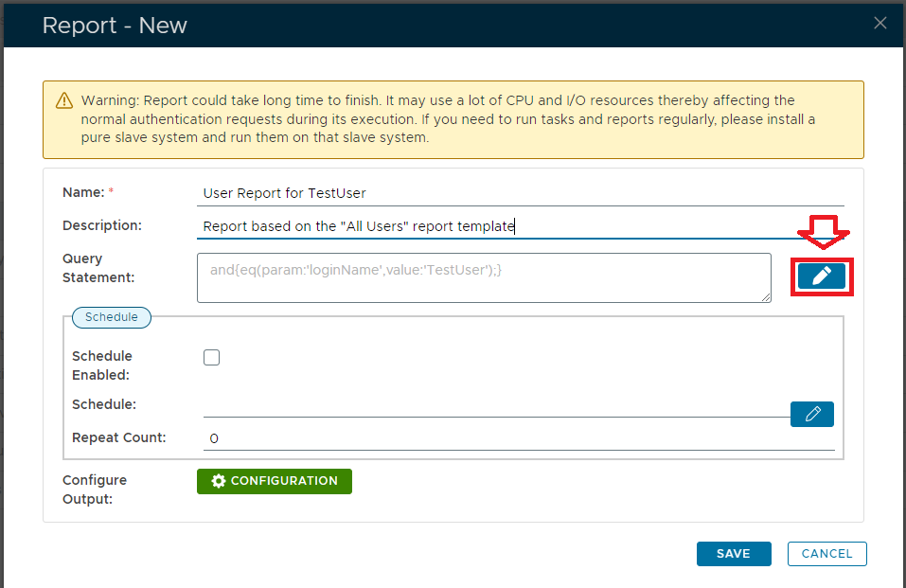The width and height of the screenshot is (906, 588).
Task: Focus the Name field containing User Report
Action: (x=521, y=193)
